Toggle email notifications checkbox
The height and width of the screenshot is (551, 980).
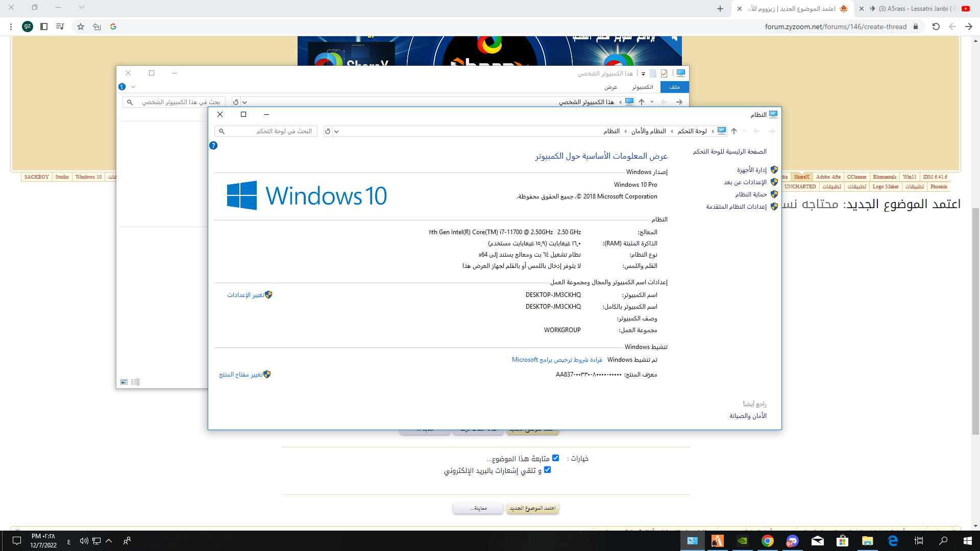click(548, 470)
